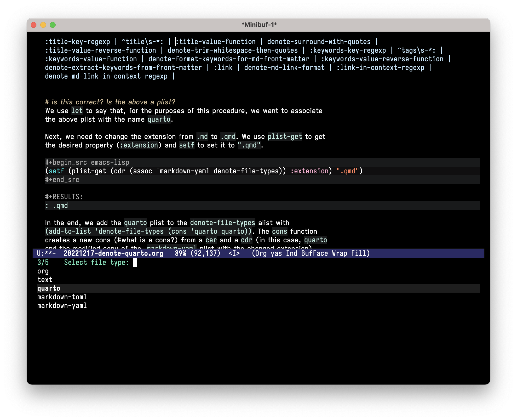Click the Fill minor mode indicator

tap(359, 253)
